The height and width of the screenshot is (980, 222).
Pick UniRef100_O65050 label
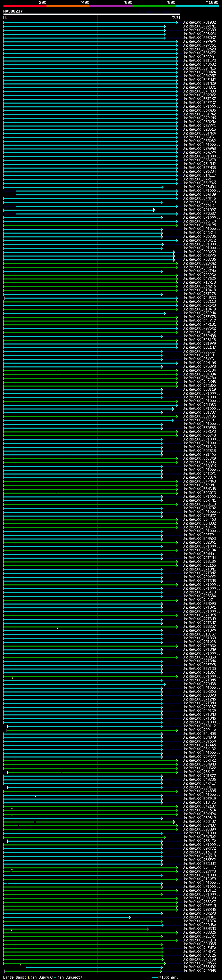[199, 122]
